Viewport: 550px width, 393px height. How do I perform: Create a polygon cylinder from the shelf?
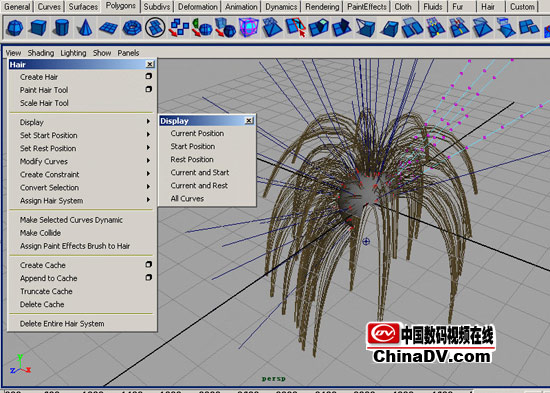[x=62, y=28]
